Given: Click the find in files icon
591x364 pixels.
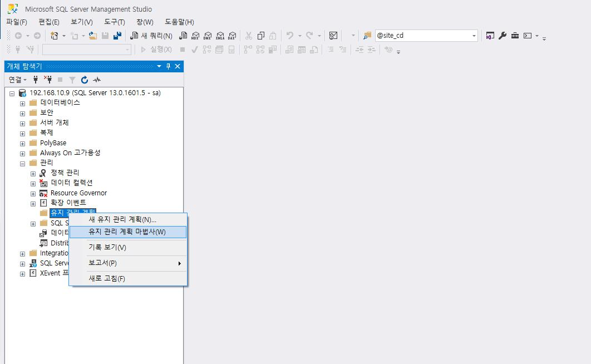Looking at the screenshot, I should coord(367,36).
